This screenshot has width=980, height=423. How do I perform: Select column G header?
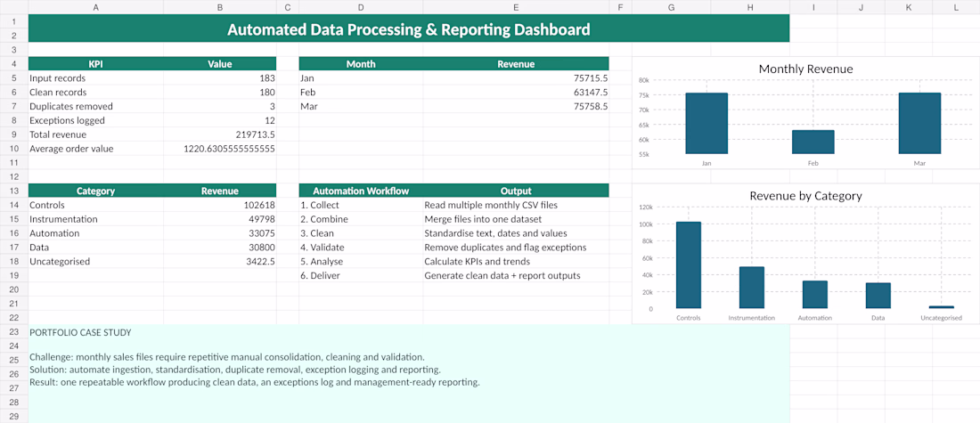671,7
